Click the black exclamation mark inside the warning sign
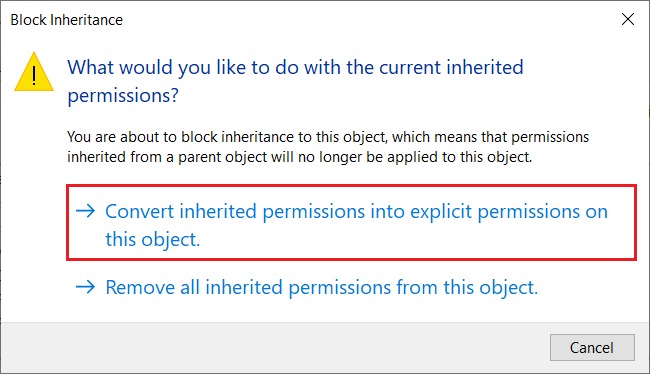Image resolution: width=650 pixels, height=374 pixels. point(34,75)
